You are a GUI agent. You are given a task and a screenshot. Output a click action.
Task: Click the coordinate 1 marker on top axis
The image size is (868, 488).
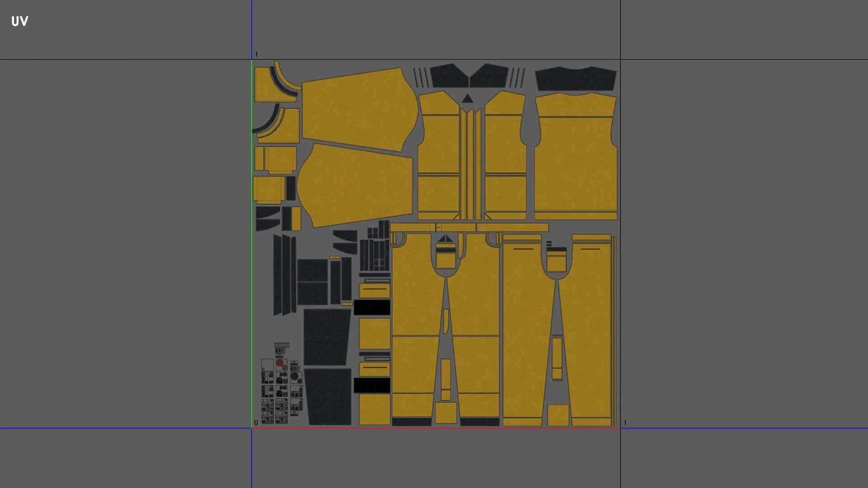(257, 53)
